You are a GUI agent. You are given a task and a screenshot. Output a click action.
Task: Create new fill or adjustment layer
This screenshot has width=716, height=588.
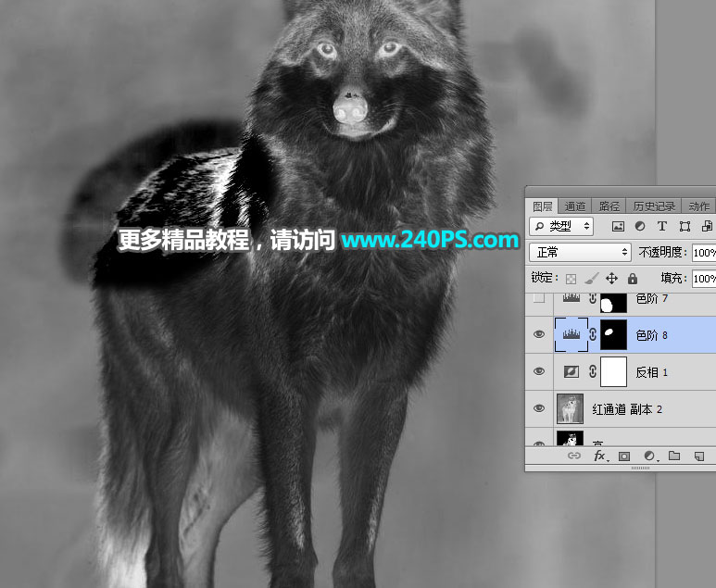pyautogui.click(x=649, y=456)
